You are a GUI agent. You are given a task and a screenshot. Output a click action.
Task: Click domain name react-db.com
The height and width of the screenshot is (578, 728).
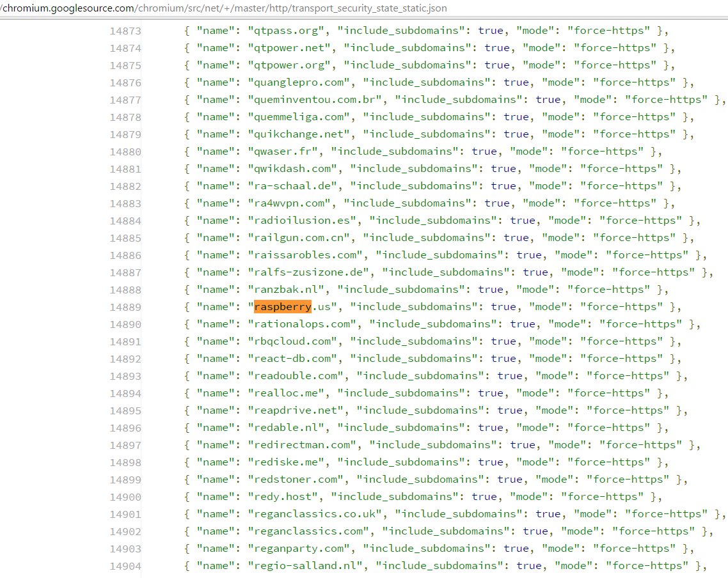pyautogui.click(x=292, y=358)
